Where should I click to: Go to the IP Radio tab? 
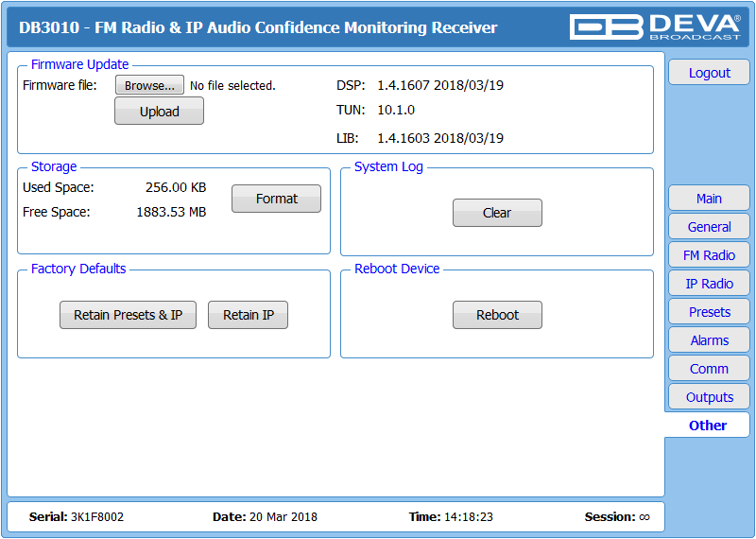[709, 284]
